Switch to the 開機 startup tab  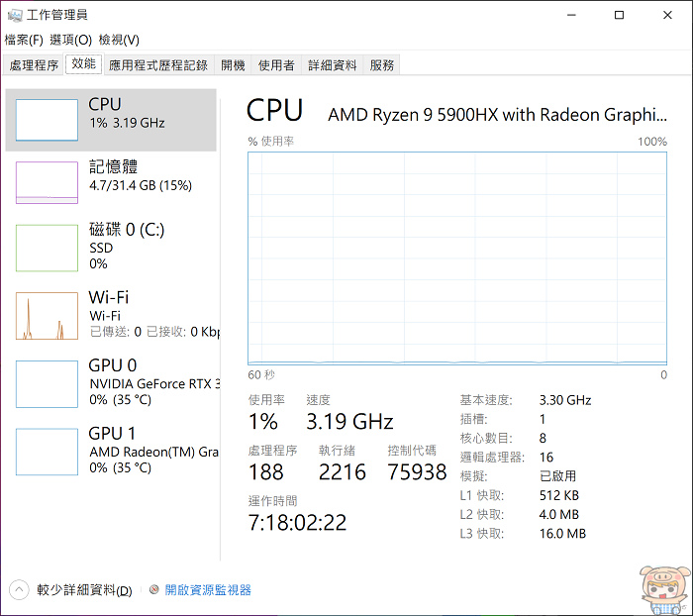click(x=233, y=65)
